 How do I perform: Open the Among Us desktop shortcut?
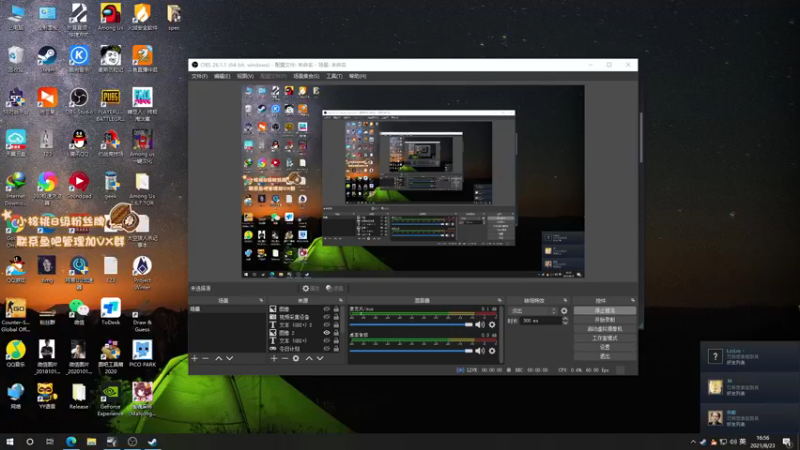coord(110,16)
